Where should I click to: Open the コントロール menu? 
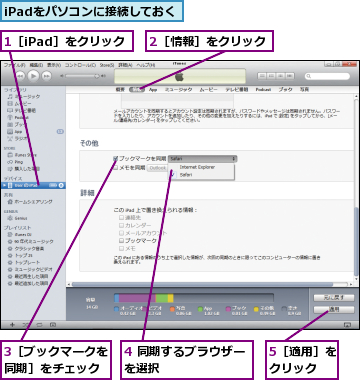[x=80, y=65]
